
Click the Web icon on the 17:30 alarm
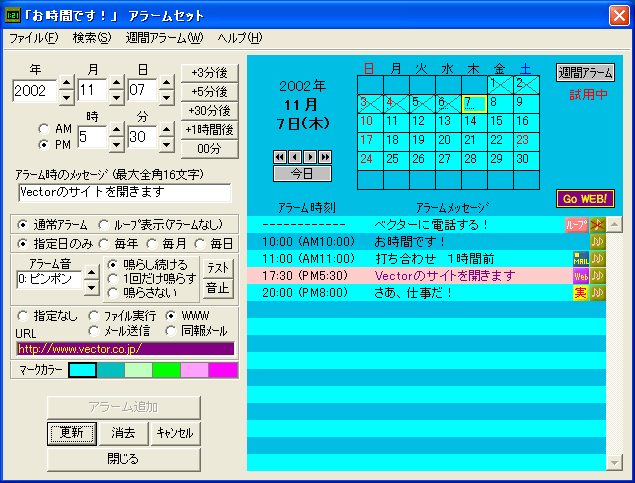pyautogui.click(x=580, y=275)
